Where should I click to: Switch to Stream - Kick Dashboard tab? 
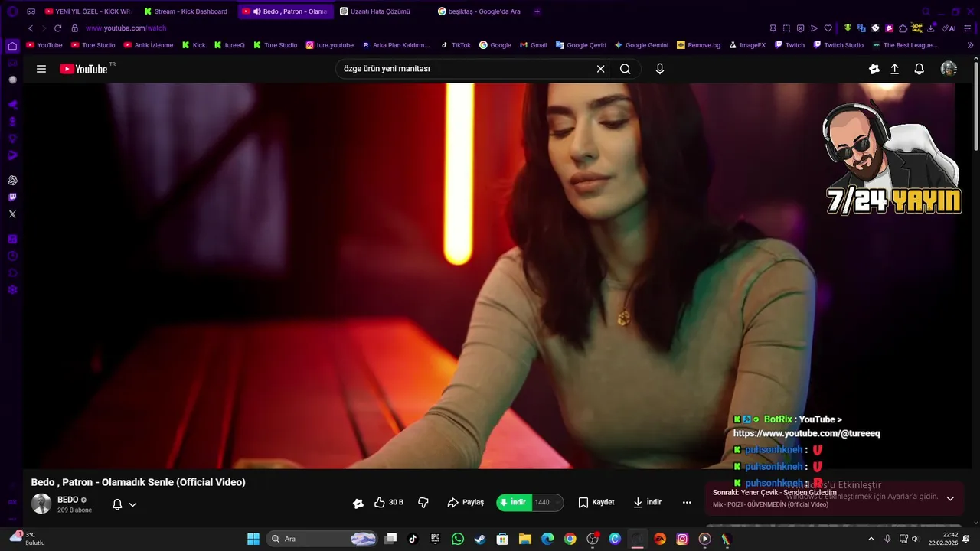186,11
